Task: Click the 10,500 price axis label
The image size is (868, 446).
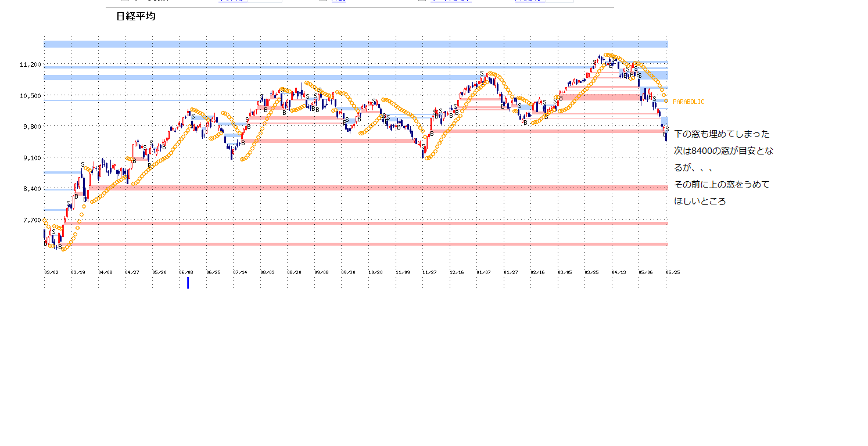Action: (x=30, y=96)
